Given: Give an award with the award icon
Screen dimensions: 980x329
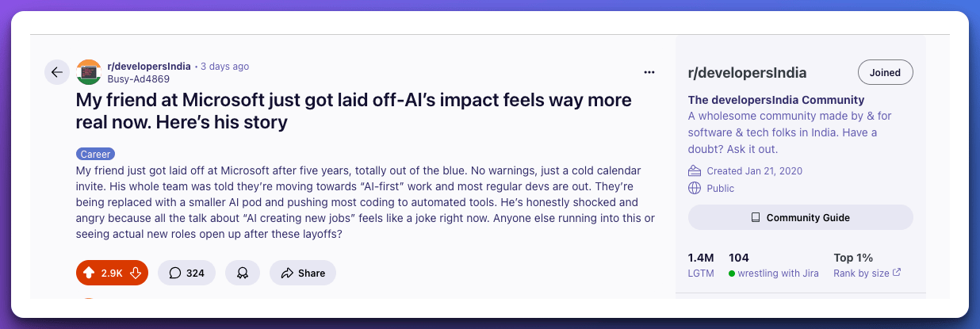Looking at the screenshot, I should tap(243, 273).
